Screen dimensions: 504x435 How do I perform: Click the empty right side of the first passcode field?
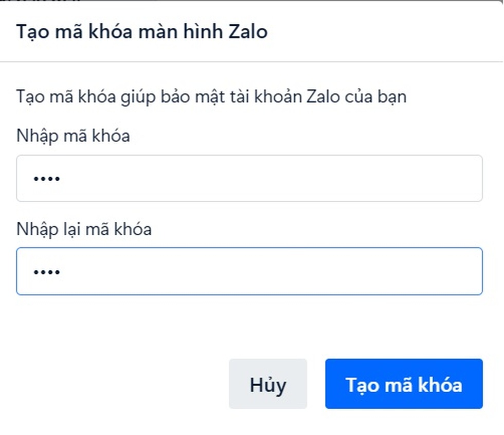(x=386, y=178)
